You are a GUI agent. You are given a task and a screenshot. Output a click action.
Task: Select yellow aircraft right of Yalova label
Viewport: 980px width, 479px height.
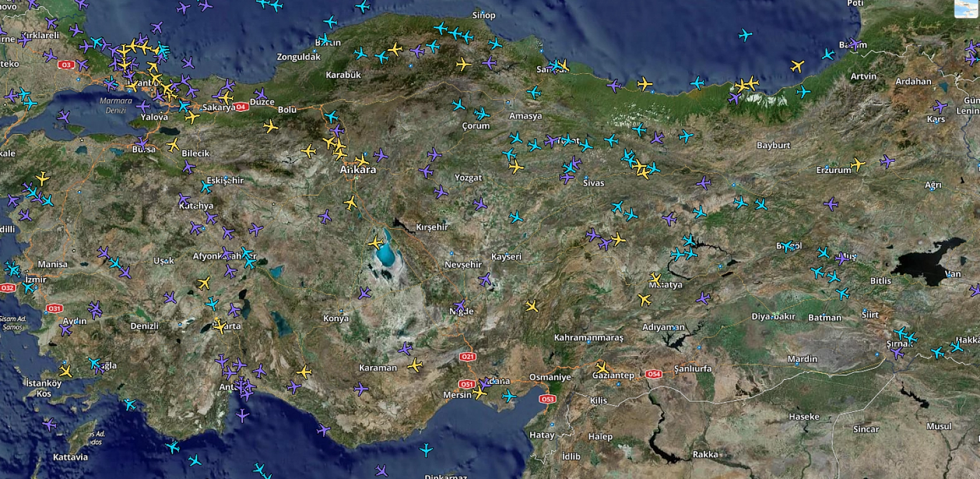tap(192, 118)
